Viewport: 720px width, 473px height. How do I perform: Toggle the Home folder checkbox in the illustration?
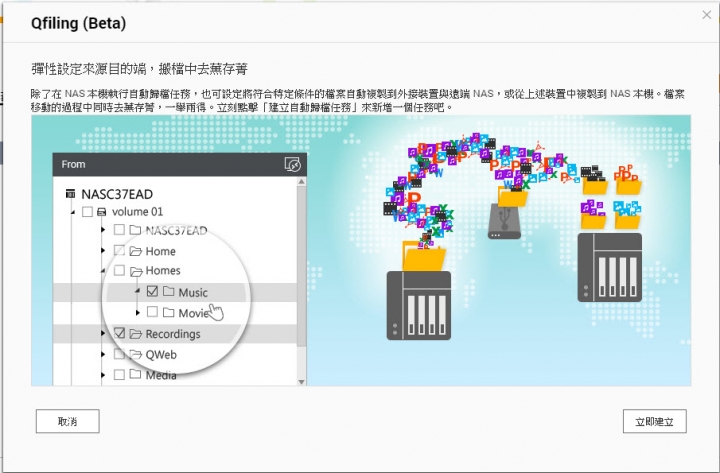(119, 250)
